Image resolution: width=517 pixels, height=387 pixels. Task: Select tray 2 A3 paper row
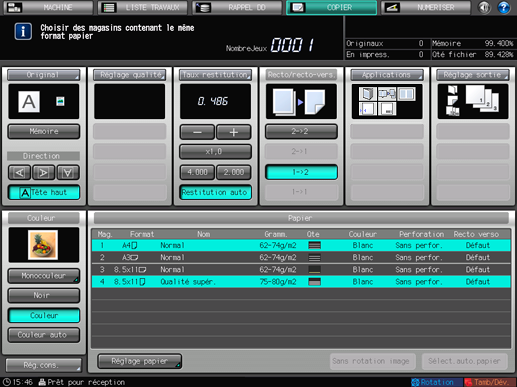pyautogui.click(x=301, y=257)
